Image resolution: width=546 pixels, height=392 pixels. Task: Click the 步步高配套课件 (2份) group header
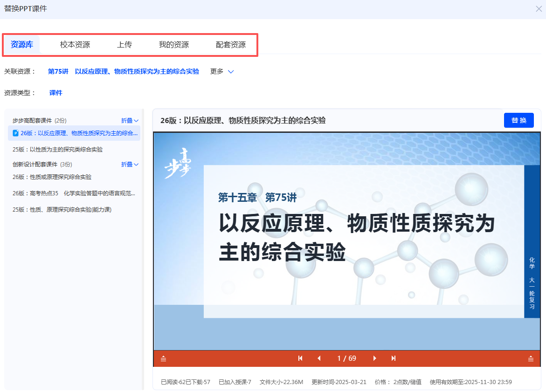click(39, 120)
